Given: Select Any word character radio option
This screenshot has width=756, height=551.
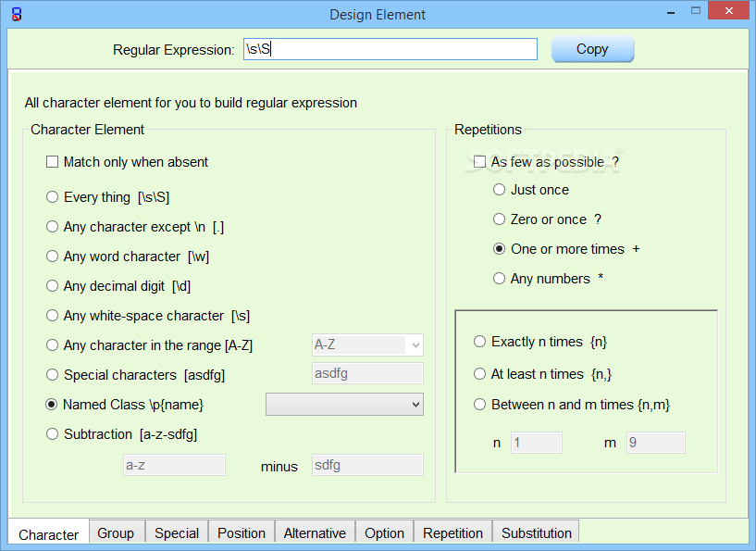Looking at the screenshot, I should (x=53, y=257).
